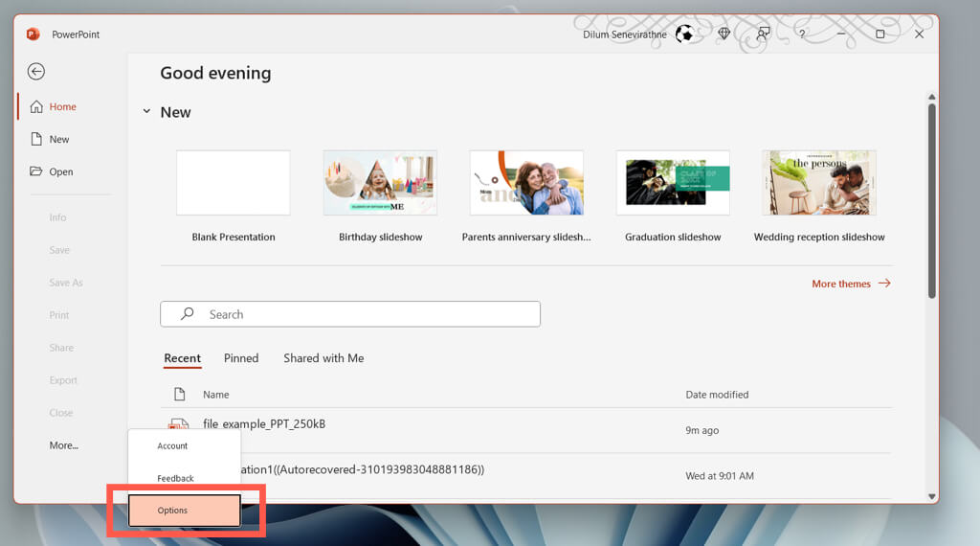Pick the Birthday slideshow template
This screenshot has width=980, height=546.
tap(380, 196)
